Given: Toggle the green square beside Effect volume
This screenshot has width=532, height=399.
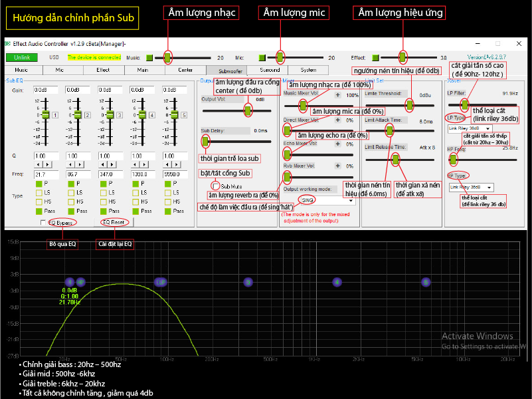Looking at the screenshot, I should (375, 58).
